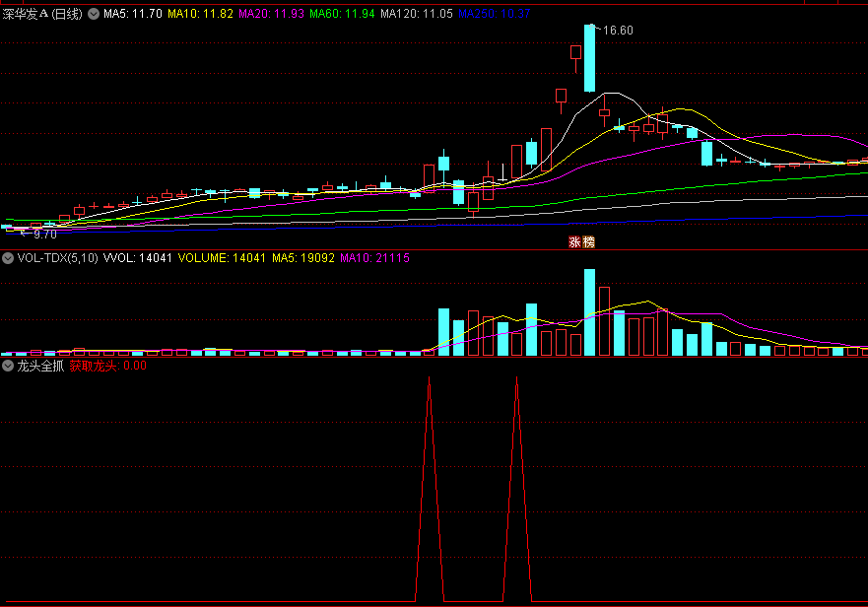This screenshot has width=868, height=607.
Task: Click the 龙头全抓 indicator name
Action: [x=40, y=366]
